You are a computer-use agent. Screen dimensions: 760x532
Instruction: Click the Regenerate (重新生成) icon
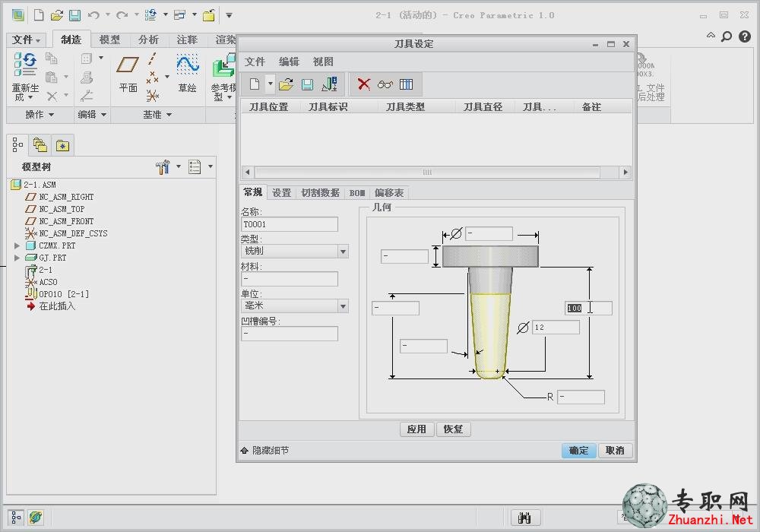coord(25,64)
